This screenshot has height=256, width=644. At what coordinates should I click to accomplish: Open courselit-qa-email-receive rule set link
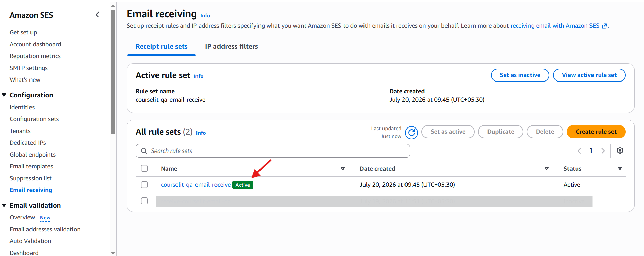tap(196, 185)
